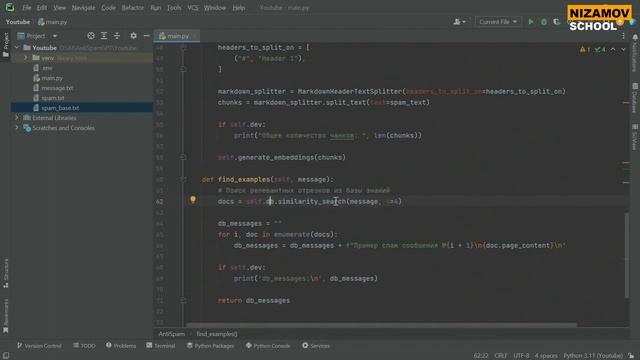Open the Code menu
Viewport: 640px width, 360px height.
108,8
